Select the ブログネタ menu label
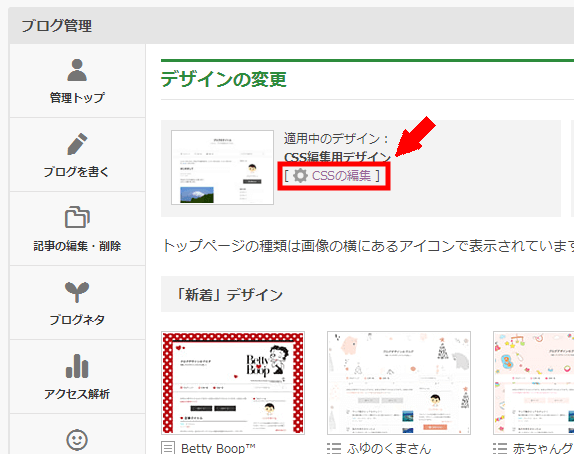This screenshot has width=574, height=454. (x=77, y=320)
